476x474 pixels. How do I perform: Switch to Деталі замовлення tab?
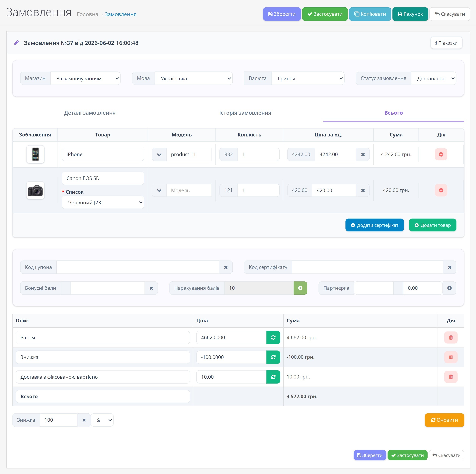[x=90, y=113]
